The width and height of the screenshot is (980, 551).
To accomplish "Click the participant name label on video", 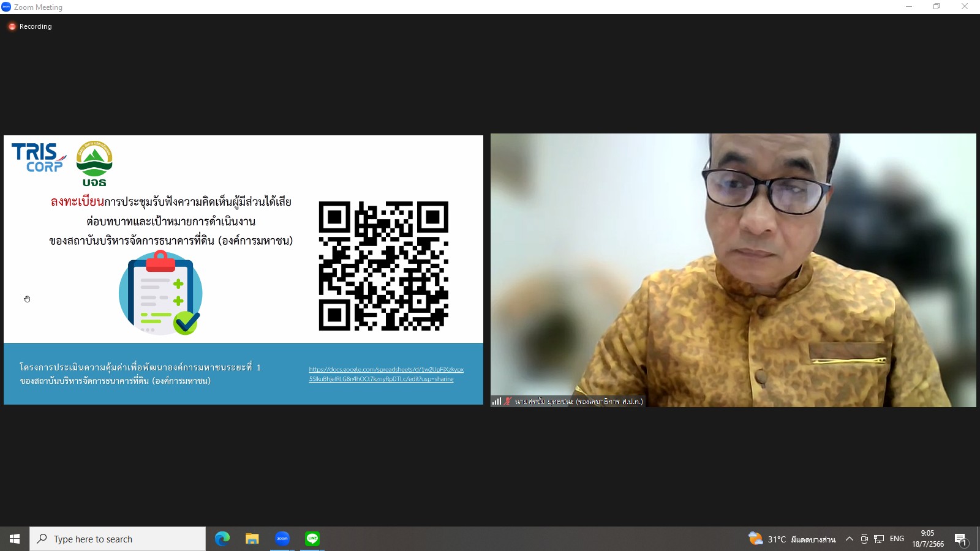I will [x=579, y=402].
